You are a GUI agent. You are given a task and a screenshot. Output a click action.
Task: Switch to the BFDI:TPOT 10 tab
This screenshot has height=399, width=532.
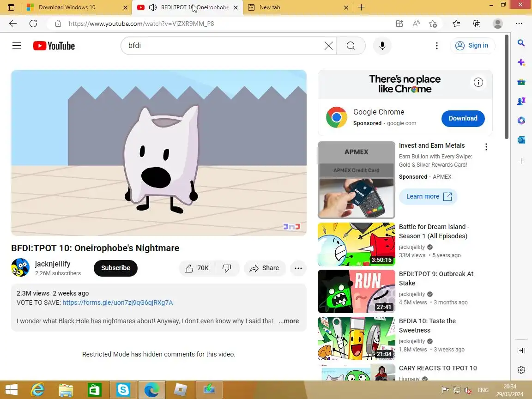click(187, 7)
